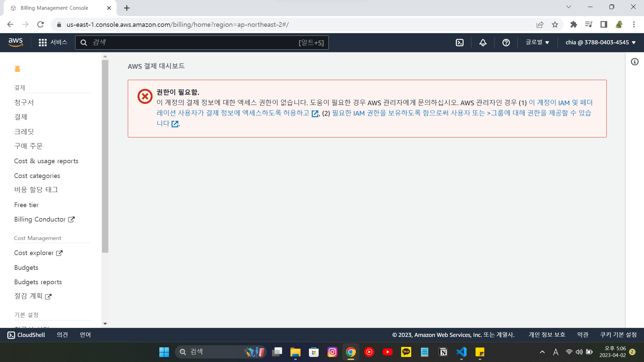Click the 의견 feedback footer button
644x362 pixels.
pyautogui.click(x=62, y=335)
